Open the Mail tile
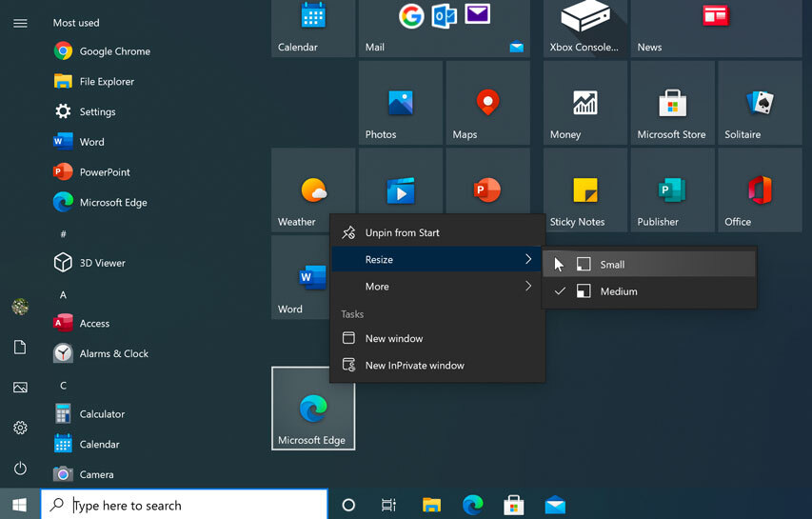Image resolution: width=812 pixels, height=519 pixels. tap(445, 29)
